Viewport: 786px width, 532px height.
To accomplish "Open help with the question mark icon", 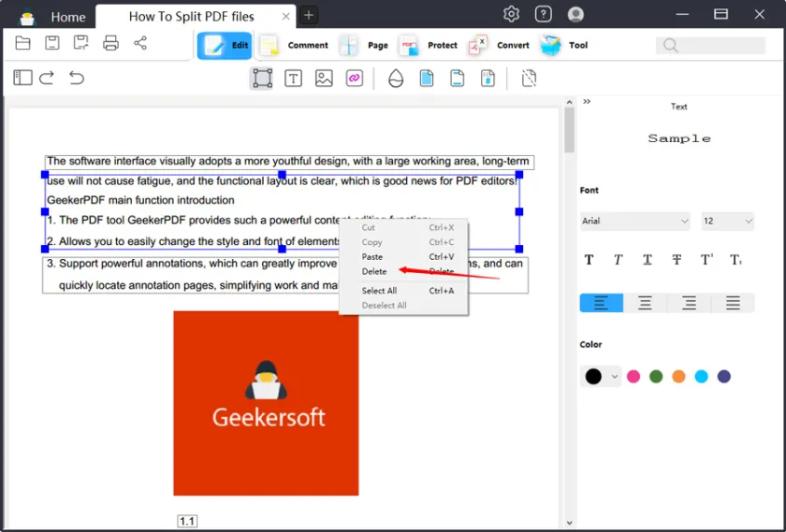I will (x=544, y=14).
